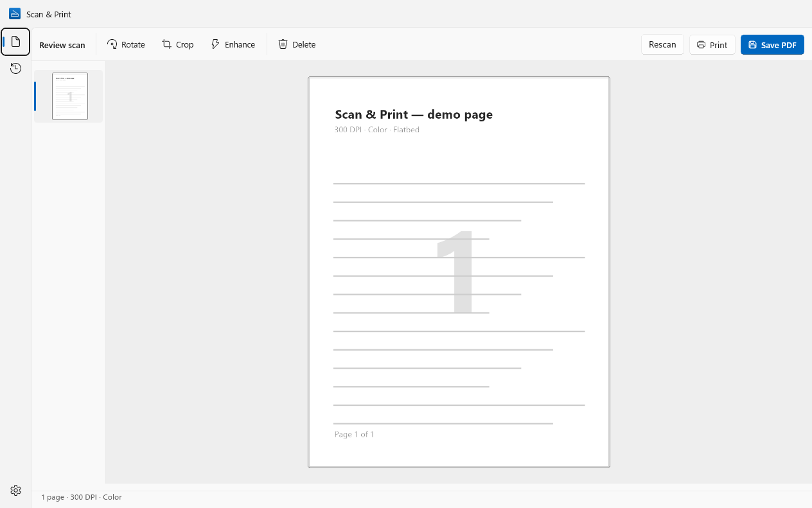The width and height of the screenshot is (812, 508).
Task: Click the Rotate toolbar button
Action: click(126, 44)
